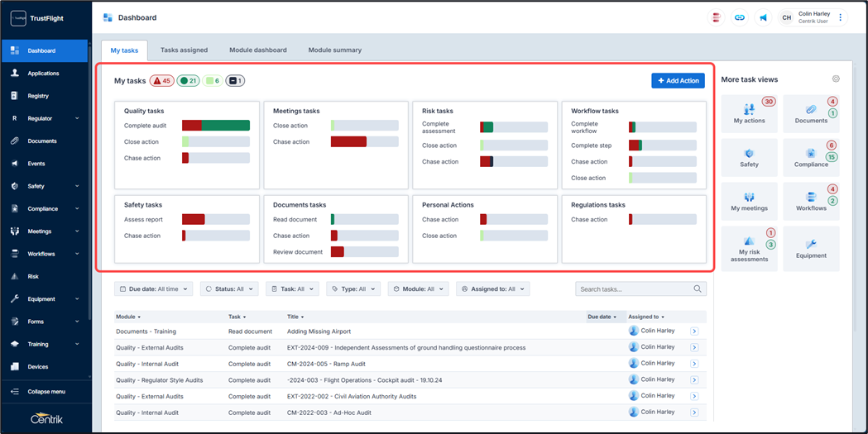Switch to the Module dashboard tab
Screen dimensions: 868x434
coord(258,50)
